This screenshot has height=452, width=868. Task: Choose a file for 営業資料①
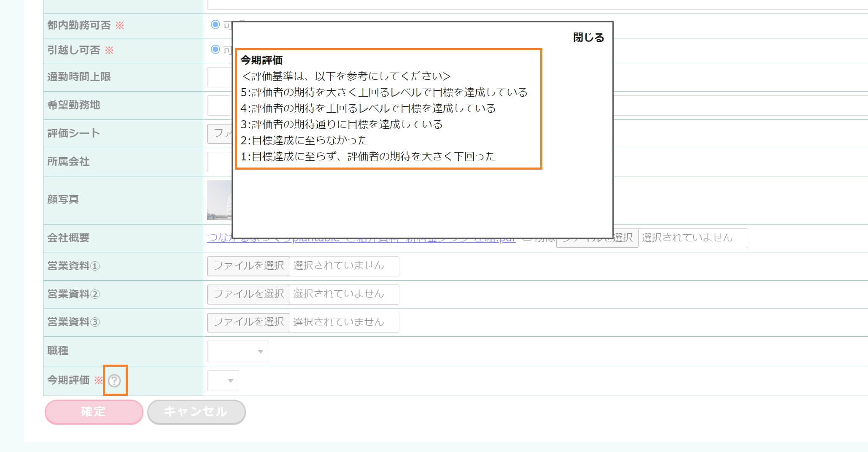[x=248, y=266]
